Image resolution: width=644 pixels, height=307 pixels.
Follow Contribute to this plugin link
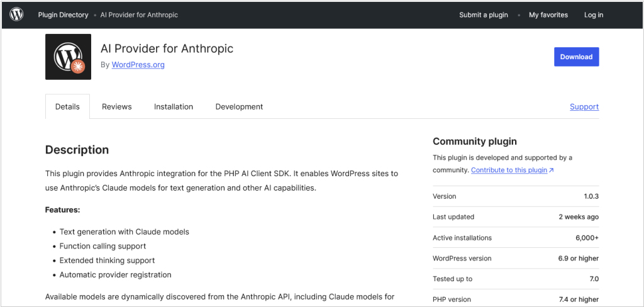click(x=509, y=170)
